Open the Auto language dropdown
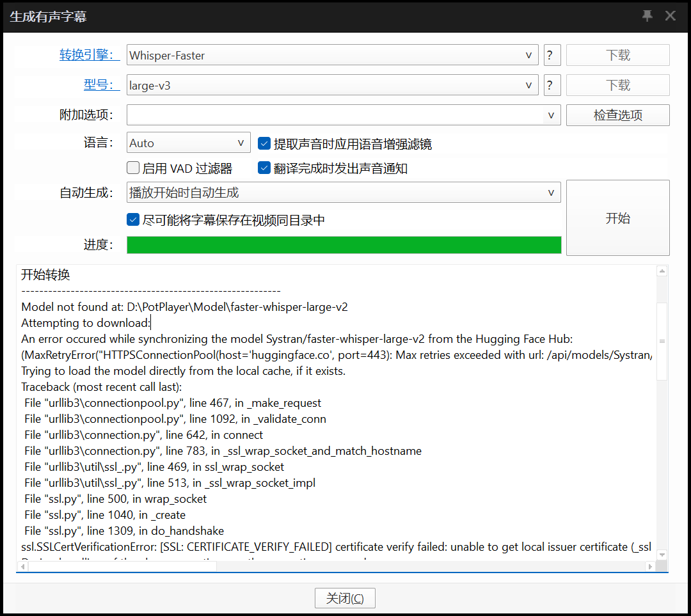The height and width of the screenshot is (616, 691). click(188, 143)
